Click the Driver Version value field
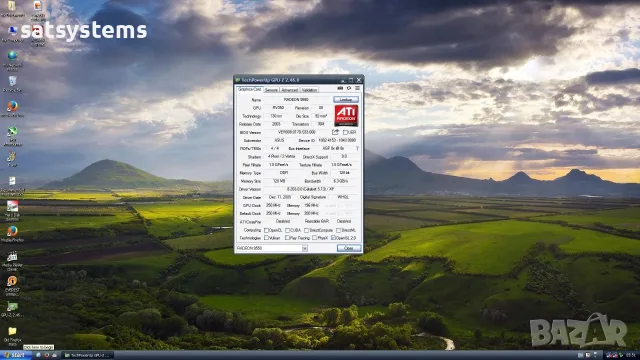Image resolution: width=640 pixels, height=360 pixels. [x=311, y=189]
